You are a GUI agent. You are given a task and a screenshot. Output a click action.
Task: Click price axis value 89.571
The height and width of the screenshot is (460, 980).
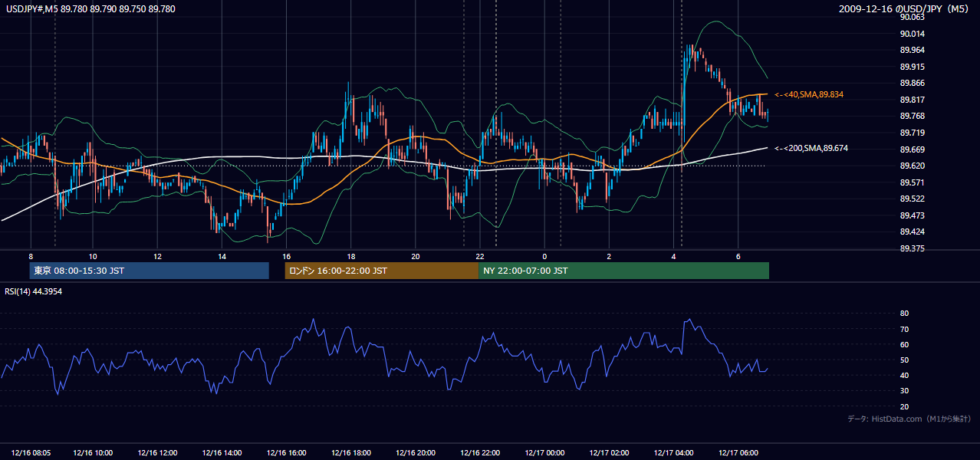[x=912, y=182]
